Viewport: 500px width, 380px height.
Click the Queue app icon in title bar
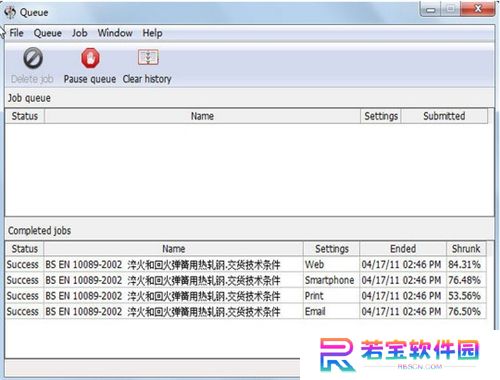point(10,12)
